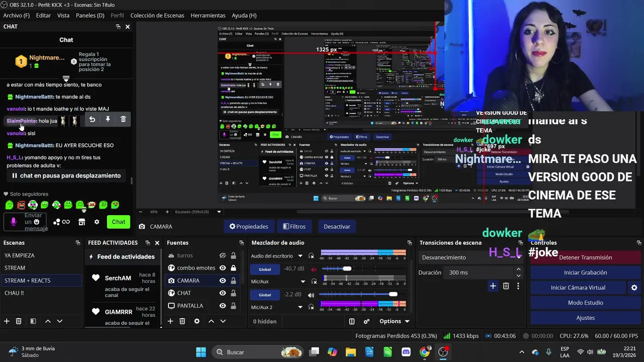Open chat settings gear icon
The image size is (644, 362).
coord(97,222)
